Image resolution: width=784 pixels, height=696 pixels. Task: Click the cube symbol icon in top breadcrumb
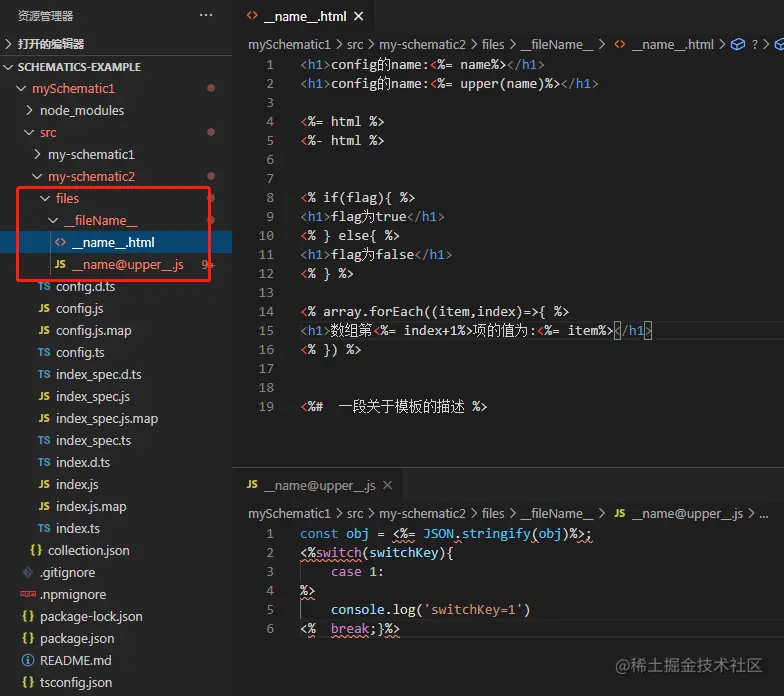click(738, 44)
